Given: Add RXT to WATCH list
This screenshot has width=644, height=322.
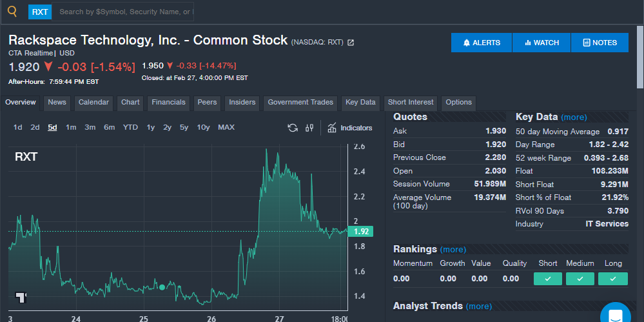Looking at the screenshot, I should click(x=542, y=43).
